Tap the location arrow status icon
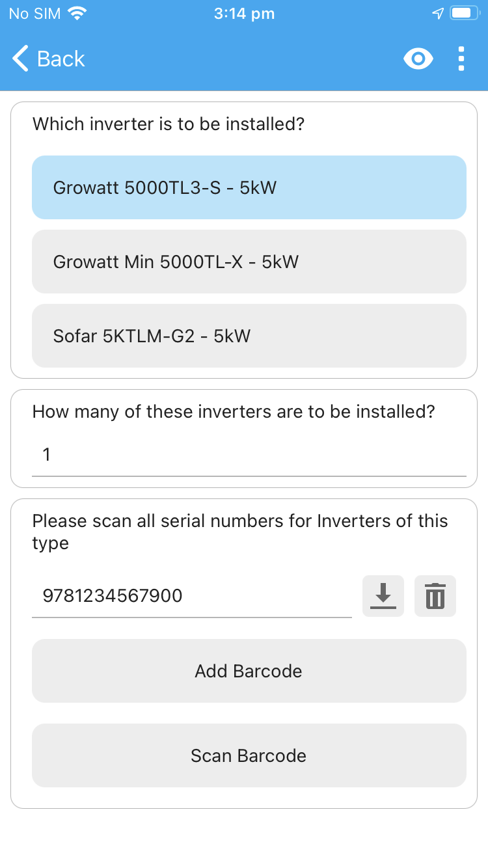Screen dimensions: 488x868 (438, 13)
